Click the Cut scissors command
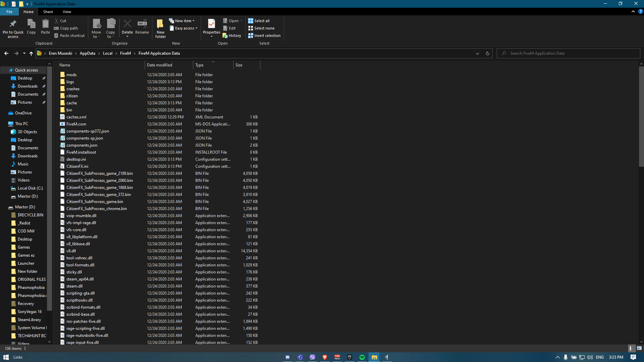Viewport: 644px width, 362px height. (x=60, y=21)
